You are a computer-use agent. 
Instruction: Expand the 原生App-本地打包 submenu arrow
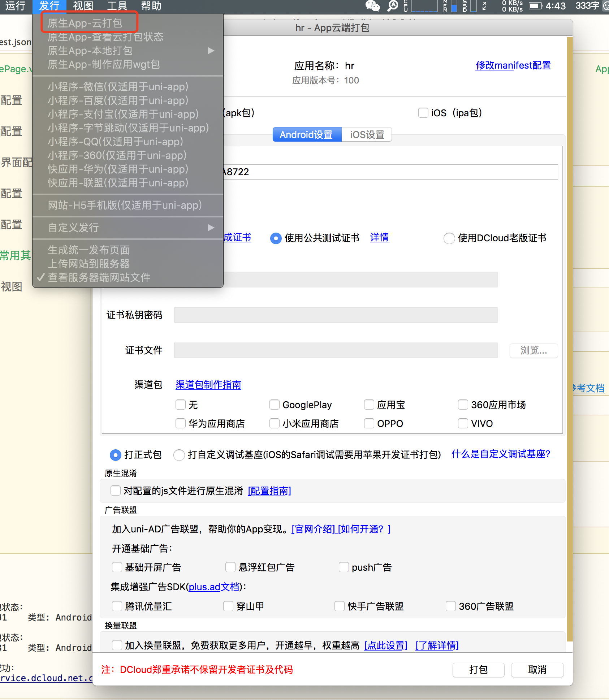[x=211, y=51]
